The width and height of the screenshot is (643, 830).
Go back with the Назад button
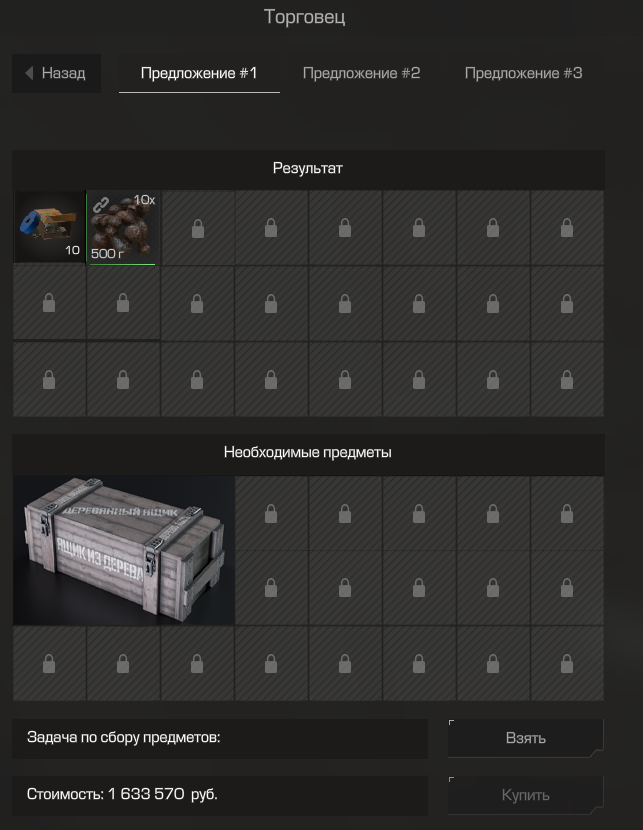[x=56, y=73]
